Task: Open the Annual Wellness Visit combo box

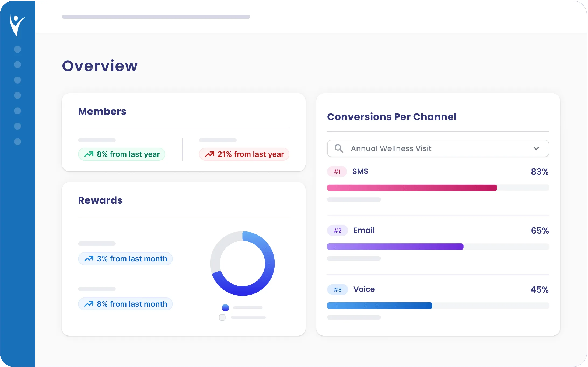Action: click(438, 148)
